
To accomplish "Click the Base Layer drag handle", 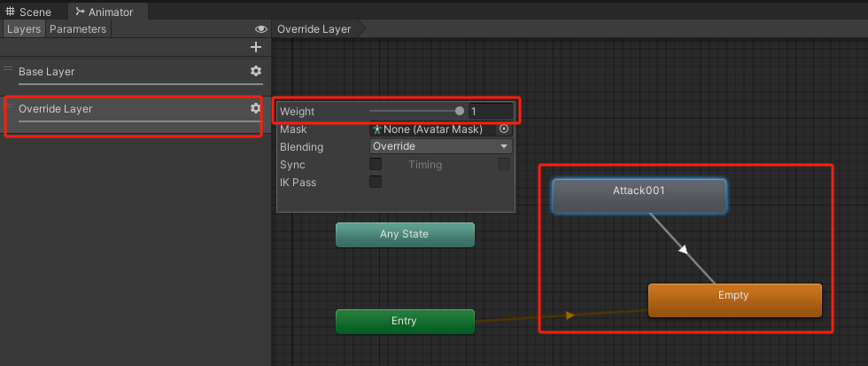I will (x=8, y=68).
